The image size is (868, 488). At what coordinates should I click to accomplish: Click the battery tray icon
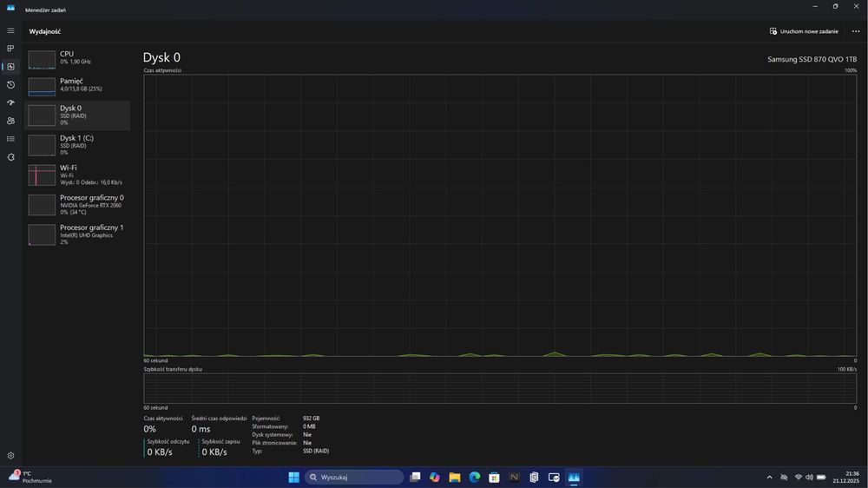pyautogui.click(x=821, y=477)
